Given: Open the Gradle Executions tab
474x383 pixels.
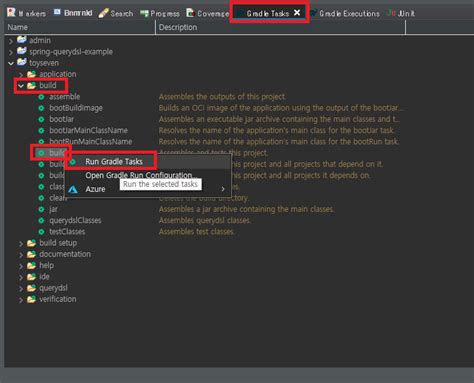Looking at the screenshot, I should 345,13.
